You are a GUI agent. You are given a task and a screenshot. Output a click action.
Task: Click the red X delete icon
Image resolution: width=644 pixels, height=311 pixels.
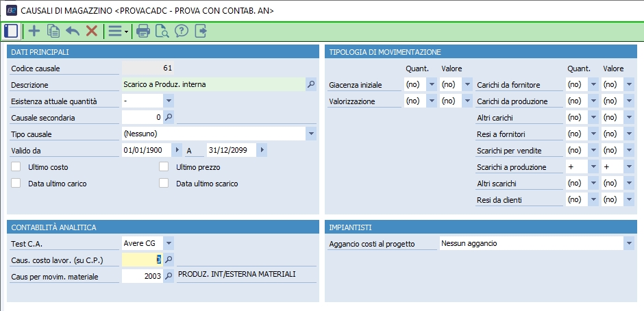(92, 31)
